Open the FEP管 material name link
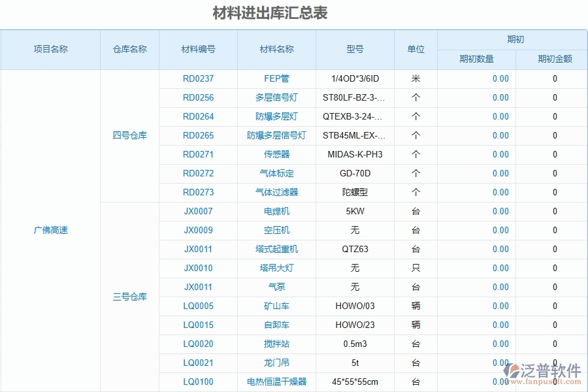 (x=276, y=78)
